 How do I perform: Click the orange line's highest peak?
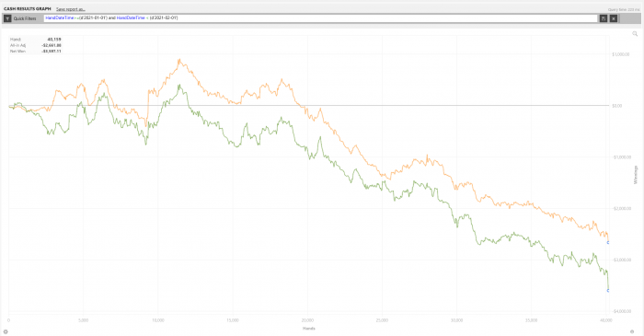click(179, 60)
